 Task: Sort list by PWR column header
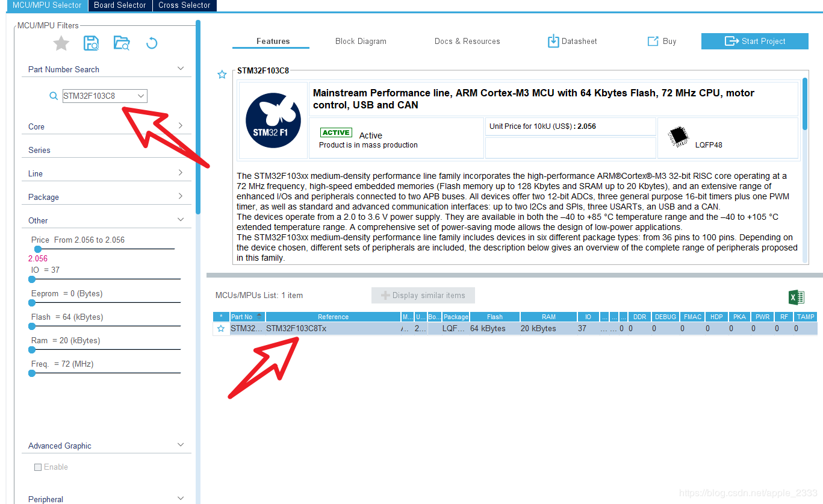tap(762, 317)
